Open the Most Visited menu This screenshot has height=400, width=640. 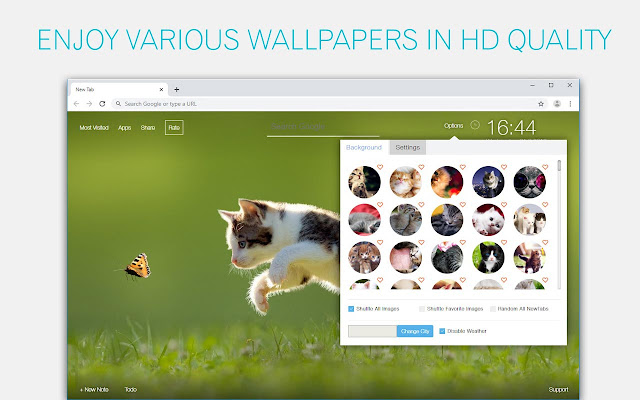point(94,127)
